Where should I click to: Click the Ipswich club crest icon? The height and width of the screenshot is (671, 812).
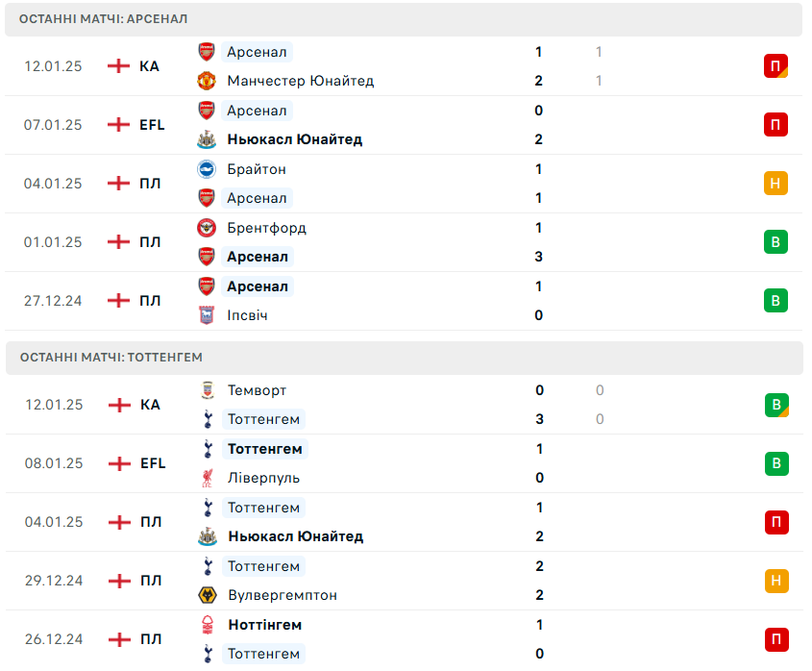[207, 315]
